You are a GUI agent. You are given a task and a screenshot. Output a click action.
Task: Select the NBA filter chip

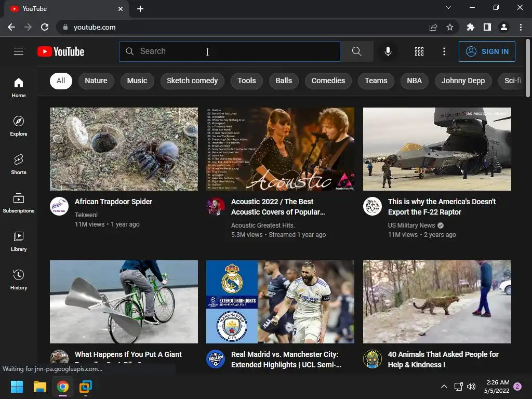click(414, 81)
